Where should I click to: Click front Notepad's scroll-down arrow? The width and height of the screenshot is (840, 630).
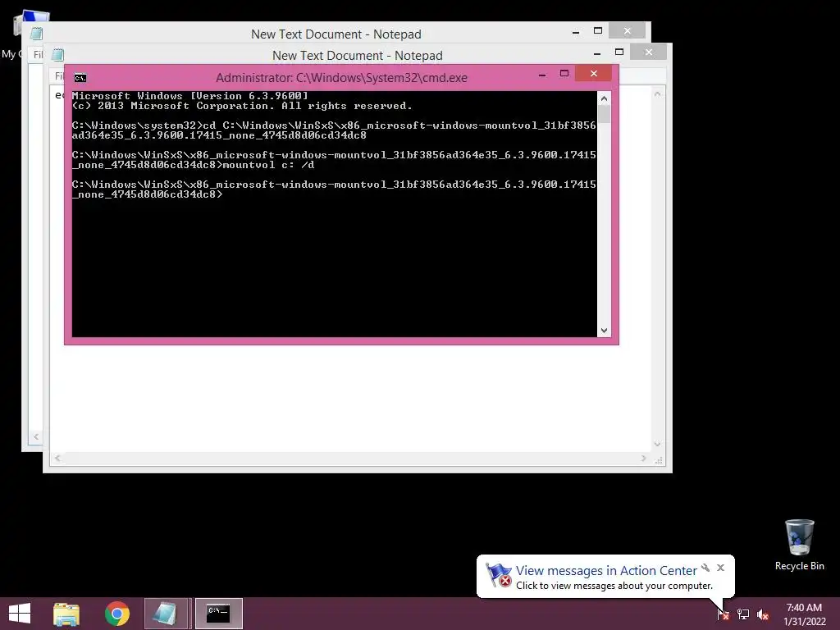(658, 444)
